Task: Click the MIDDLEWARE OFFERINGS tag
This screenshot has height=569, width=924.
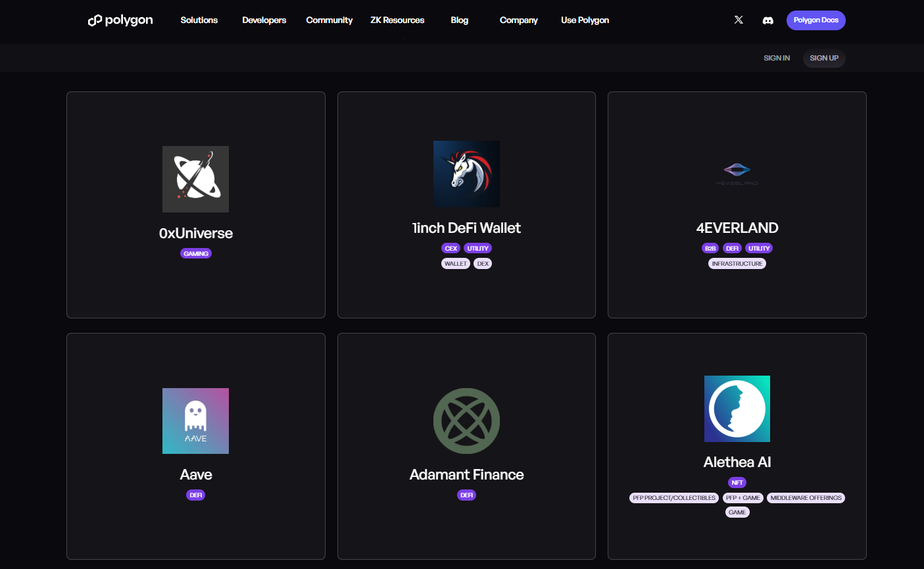Action: 806,498
